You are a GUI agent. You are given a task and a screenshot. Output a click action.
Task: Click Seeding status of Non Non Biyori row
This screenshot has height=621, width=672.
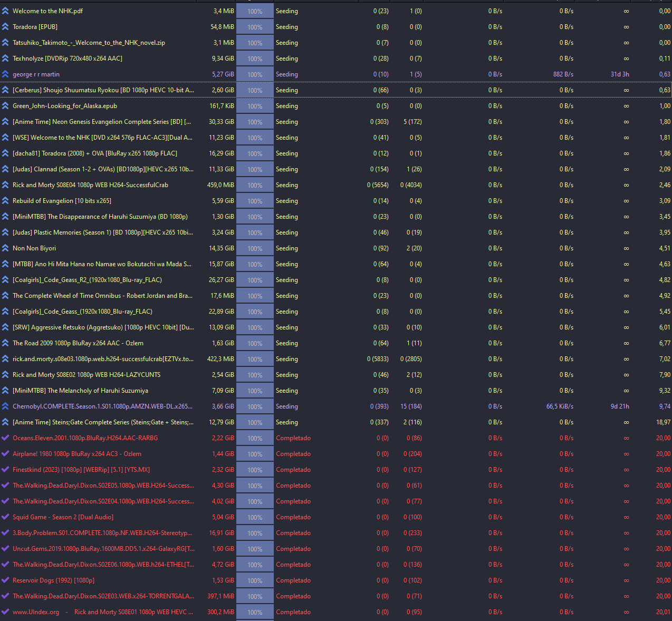click(287, 248)
